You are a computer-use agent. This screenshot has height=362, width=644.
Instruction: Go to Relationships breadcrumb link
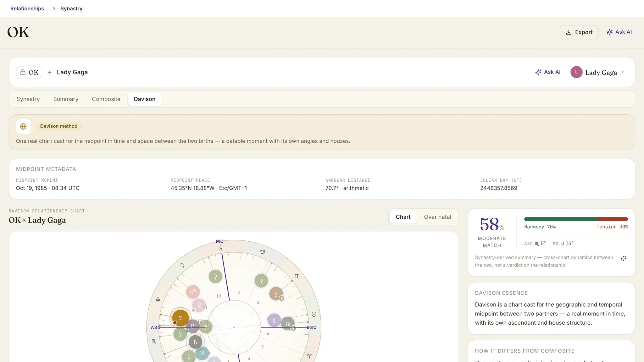click(27, 8)
